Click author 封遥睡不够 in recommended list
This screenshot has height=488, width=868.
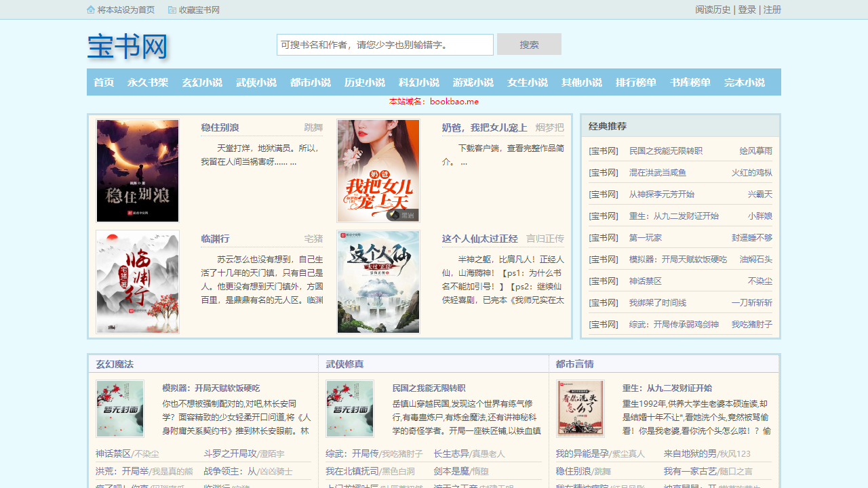pyautogui.click(x=751, y=237)
